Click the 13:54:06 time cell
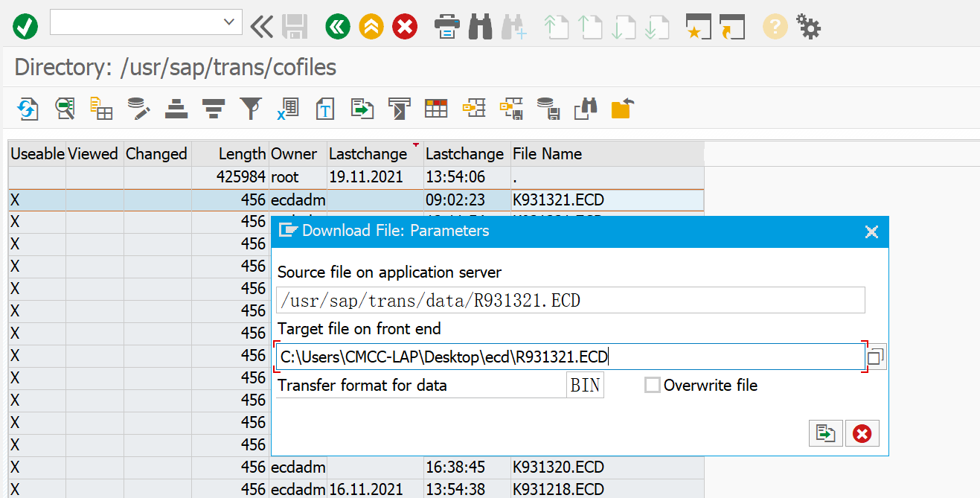Viewport: 980px width, 498px height. [x=467, y=177]
